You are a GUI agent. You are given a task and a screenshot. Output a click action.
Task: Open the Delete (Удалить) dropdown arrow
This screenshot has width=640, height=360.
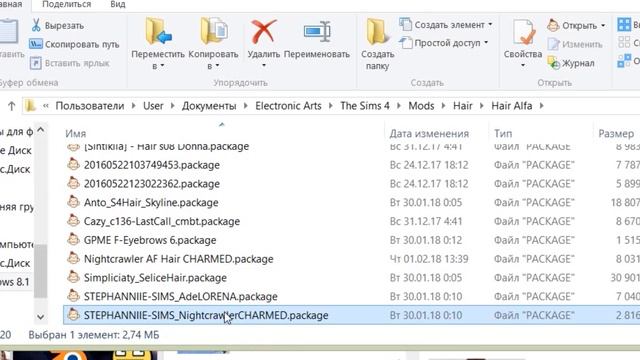click(264, 66)
